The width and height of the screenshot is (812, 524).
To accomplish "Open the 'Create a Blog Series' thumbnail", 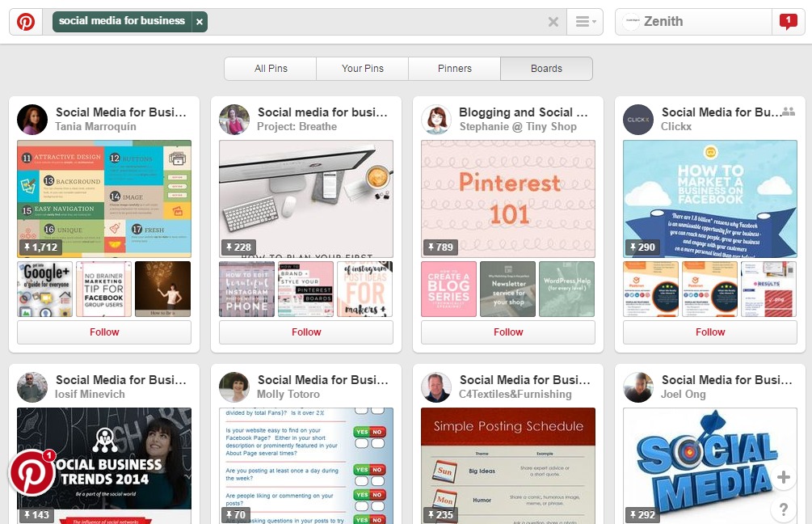I will click(x=449, y=289).
